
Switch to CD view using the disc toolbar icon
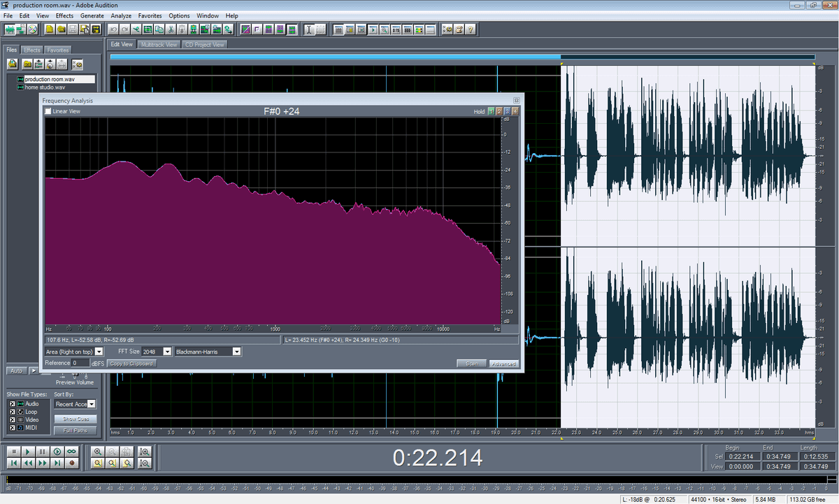[32, 29]
